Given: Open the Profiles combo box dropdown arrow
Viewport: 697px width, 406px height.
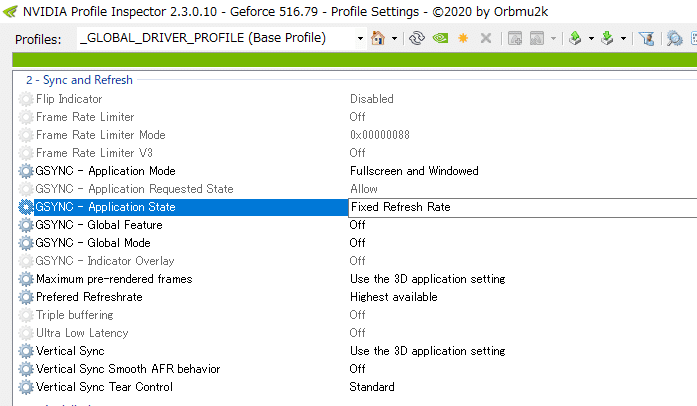Looking at the screenshot, I should (x=360, y=39).
